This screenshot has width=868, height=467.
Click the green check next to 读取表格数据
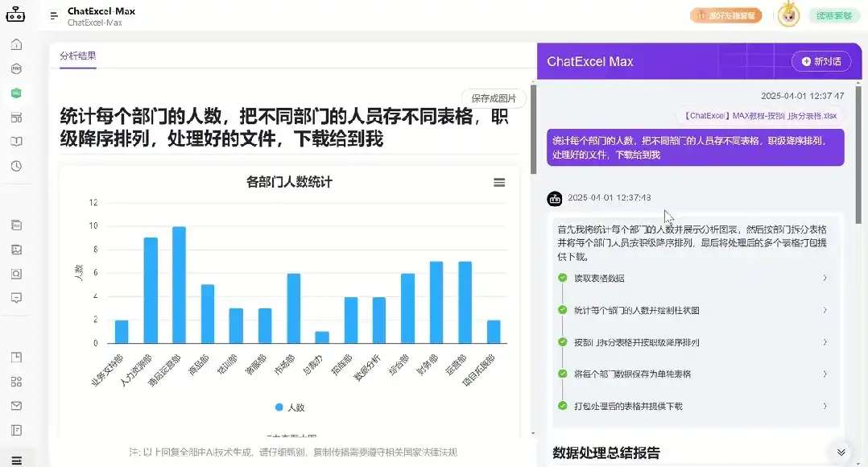[x=563, y=278]
